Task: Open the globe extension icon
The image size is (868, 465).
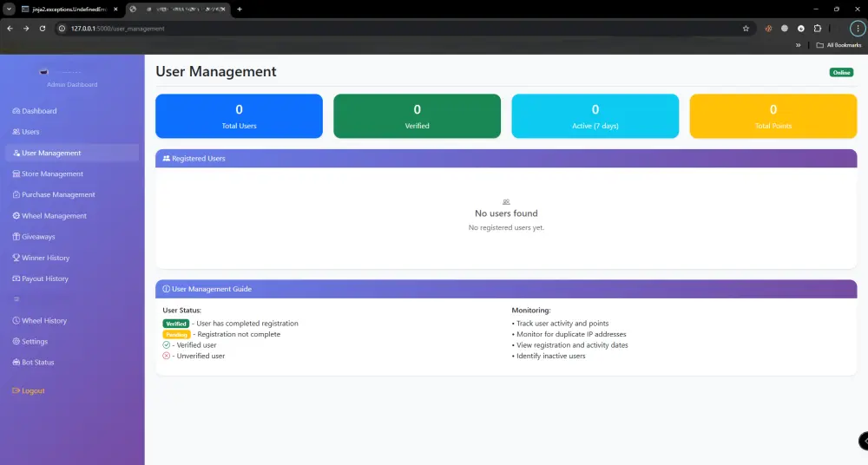Action: coord(785,29)
